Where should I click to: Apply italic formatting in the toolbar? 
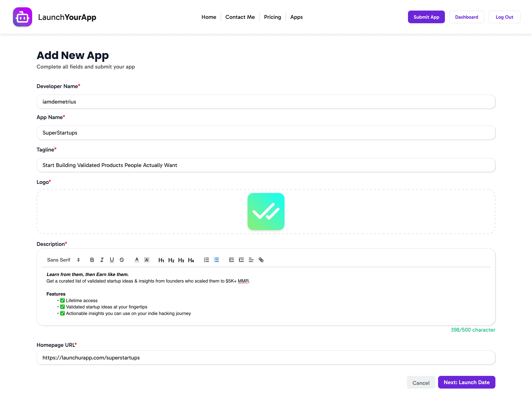click(102, 260)
